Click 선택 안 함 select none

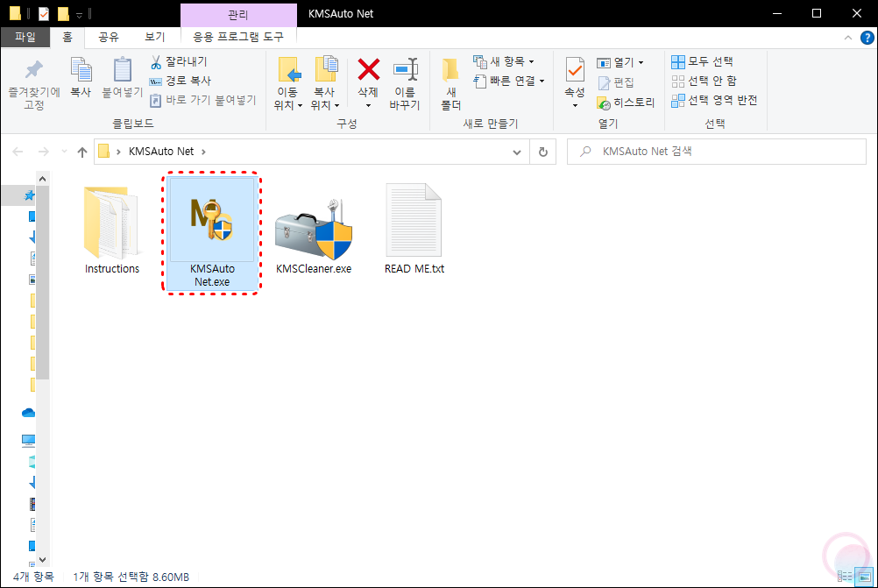[704, 81]
